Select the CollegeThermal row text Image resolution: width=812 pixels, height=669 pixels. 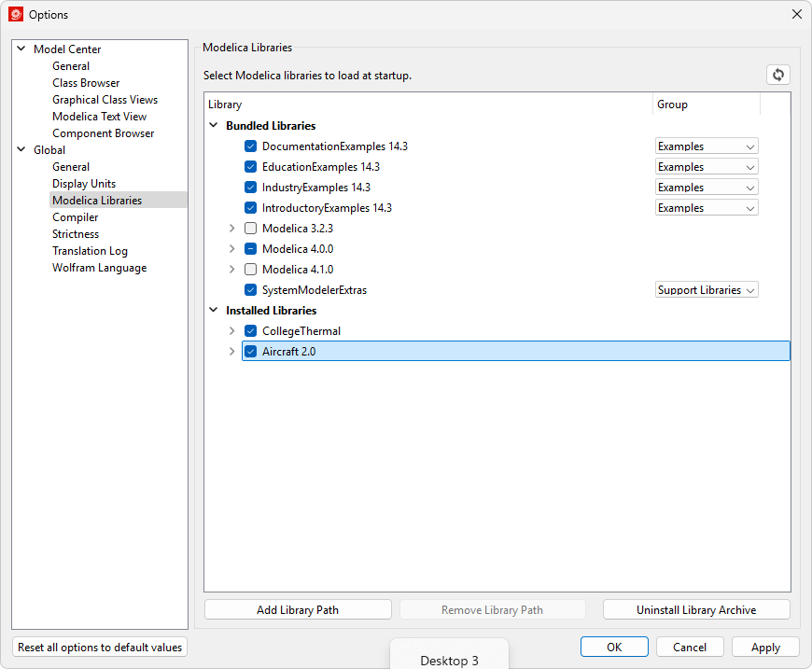(301, 331)
